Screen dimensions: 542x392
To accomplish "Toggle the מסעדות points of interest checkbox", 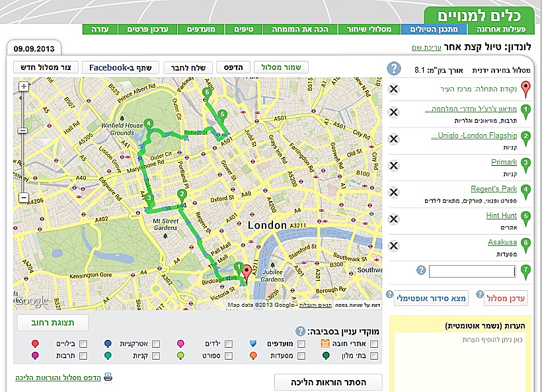I will pos(301,356).
